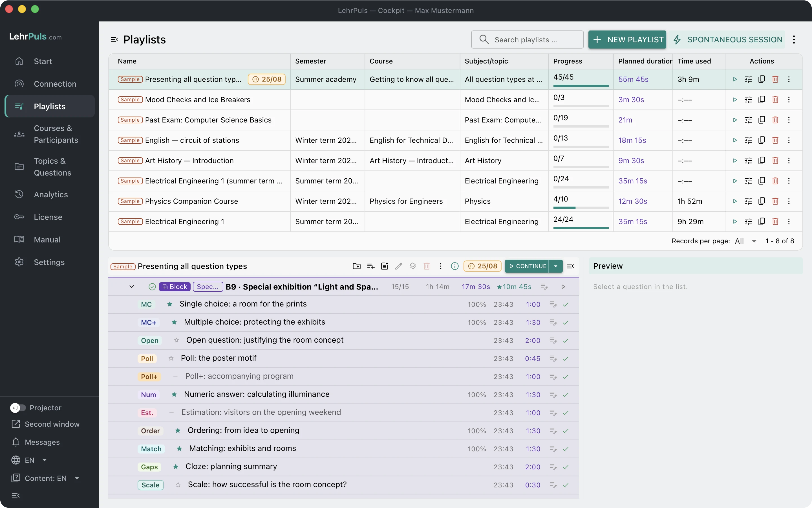
Task: Play the Mood Checks and Ice Breakers playlist
Action: (735, 99)
